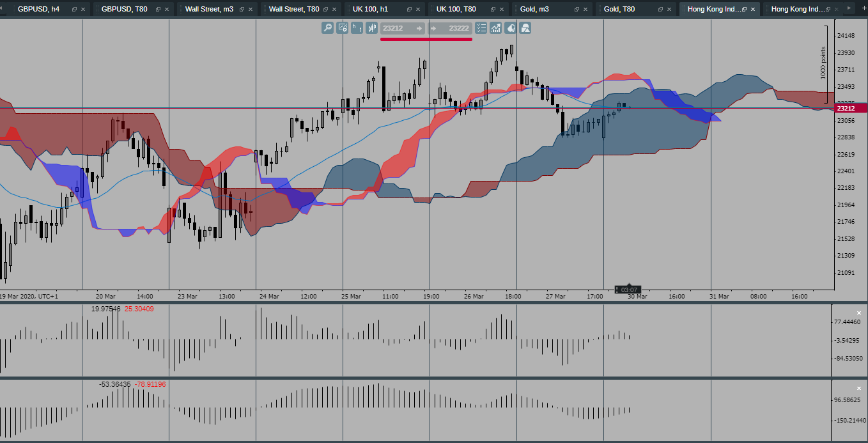
Task: Remove the lower indicator panel with X
Action: (x=859, y=388)
